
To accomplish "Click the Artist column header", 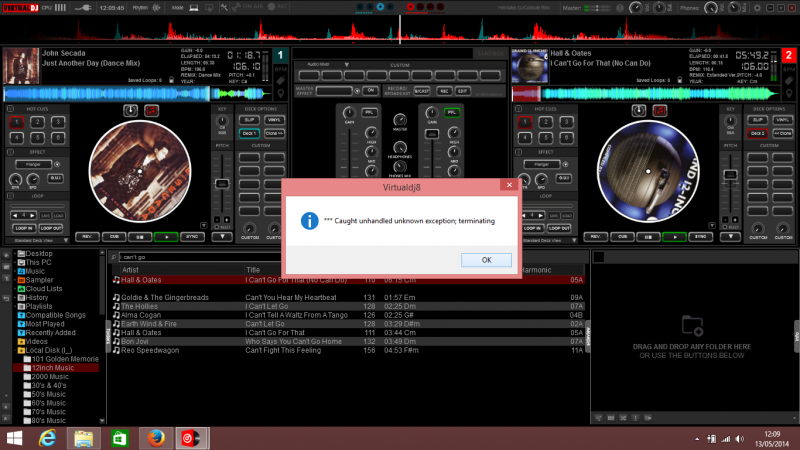I will [x=130, y=270].
